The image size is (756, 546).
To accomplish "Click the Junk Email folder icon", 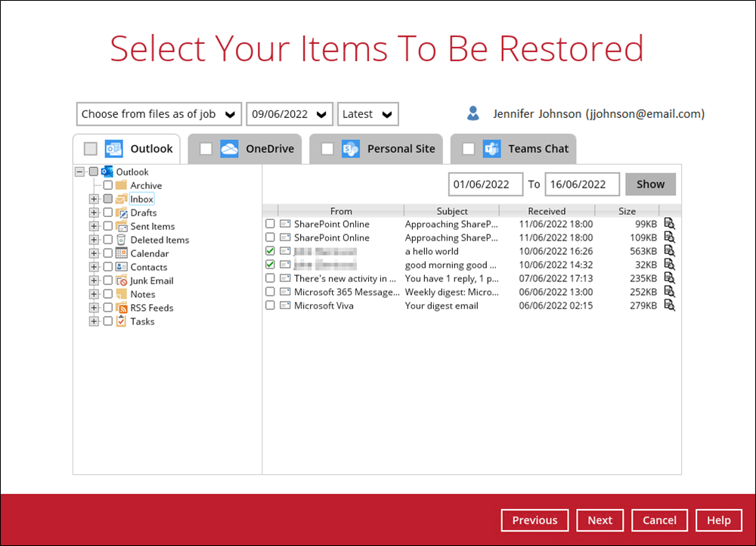I will (x=121, y=281).
